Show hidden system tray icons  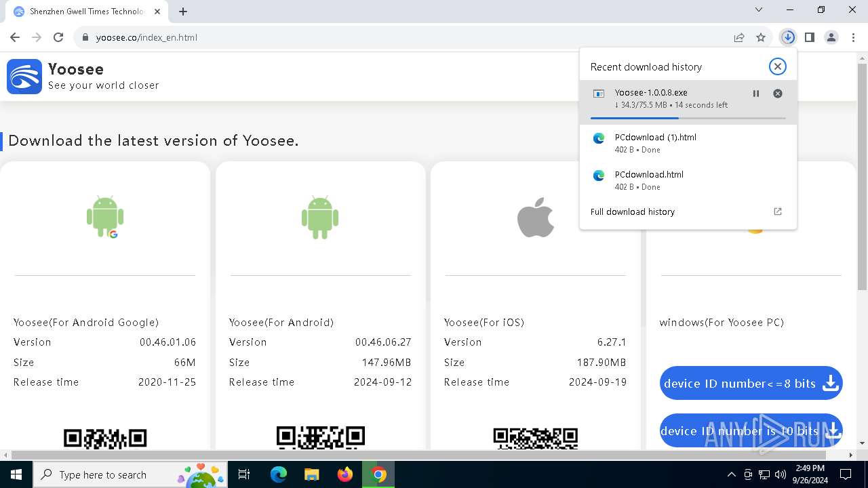coord(731,474)
